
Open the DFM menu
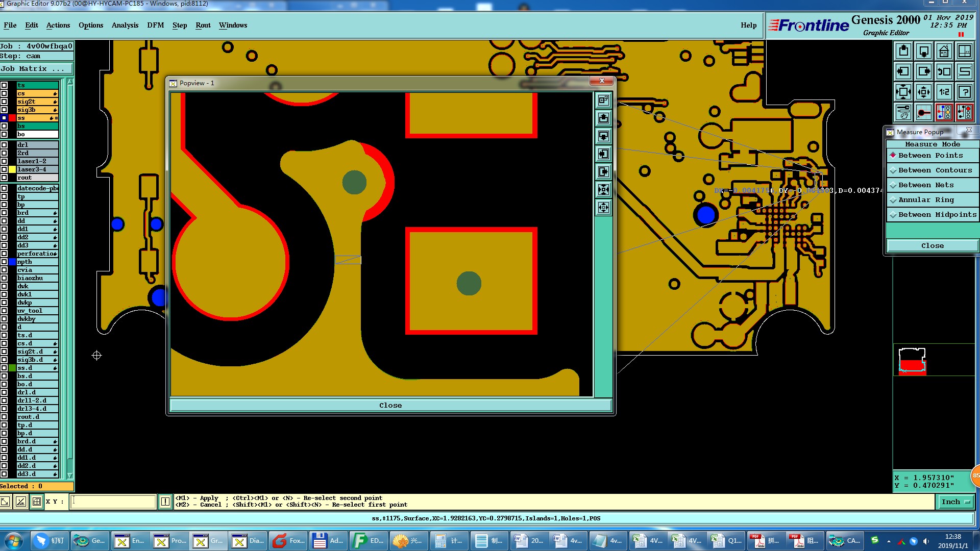pyautogui.click(x=155, y=25)
